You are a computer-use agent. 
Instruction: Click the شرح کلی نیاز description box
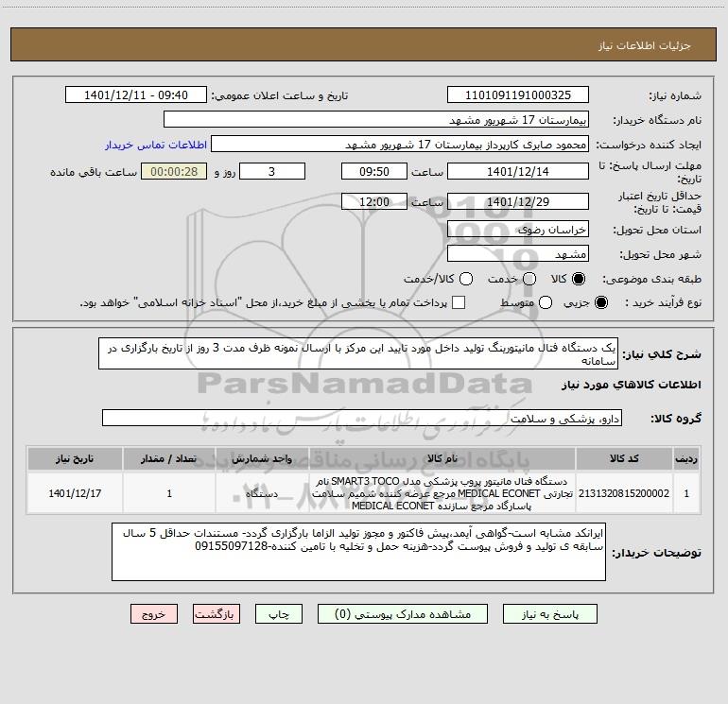(358, 353)
